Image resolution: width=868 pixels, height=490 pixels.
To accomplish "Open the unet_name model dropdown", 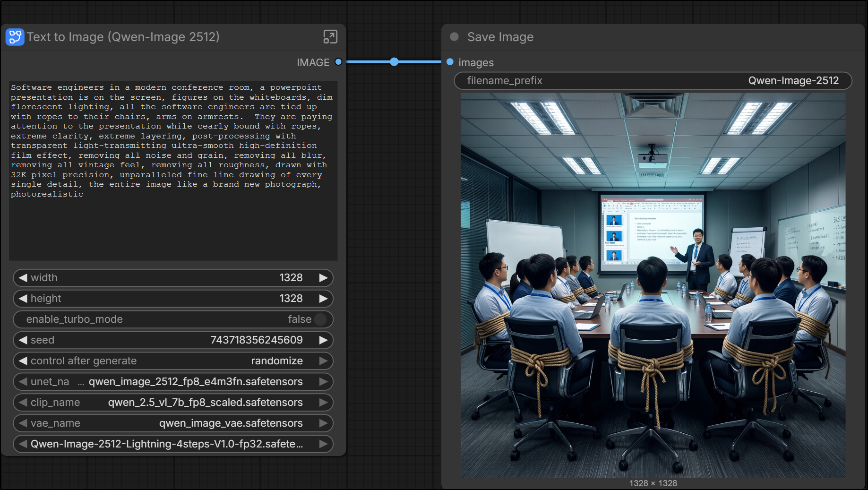I will (173, 382).
